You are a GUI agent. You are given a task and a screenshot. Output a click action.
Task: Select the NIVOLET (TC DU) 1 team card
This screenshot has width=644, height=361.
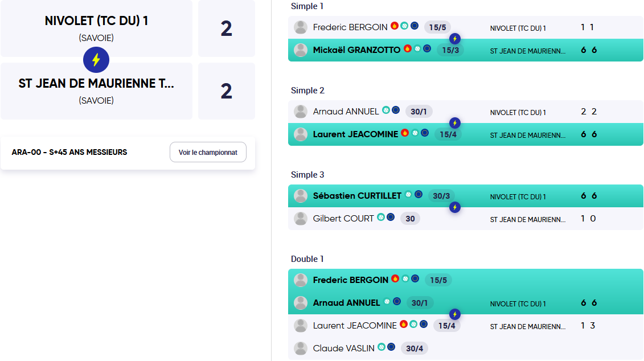point(97,28)
